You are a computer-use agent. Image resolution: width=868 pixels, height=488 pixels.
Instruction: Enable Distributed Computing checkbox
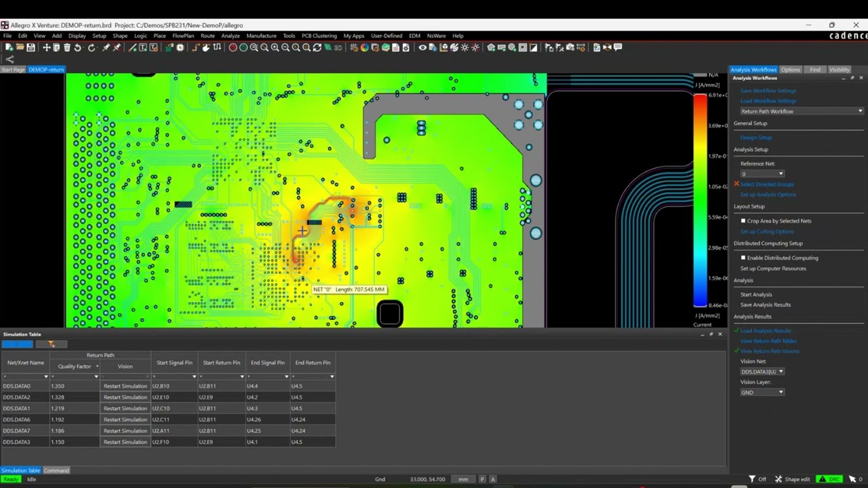tap(743, 258)
